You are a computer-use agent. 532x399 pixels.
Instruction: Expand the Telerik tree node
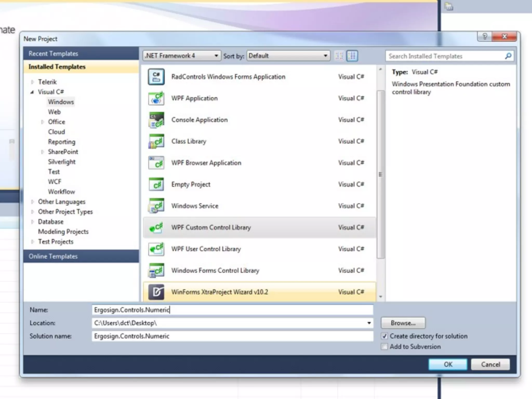(x=32, y=82)
